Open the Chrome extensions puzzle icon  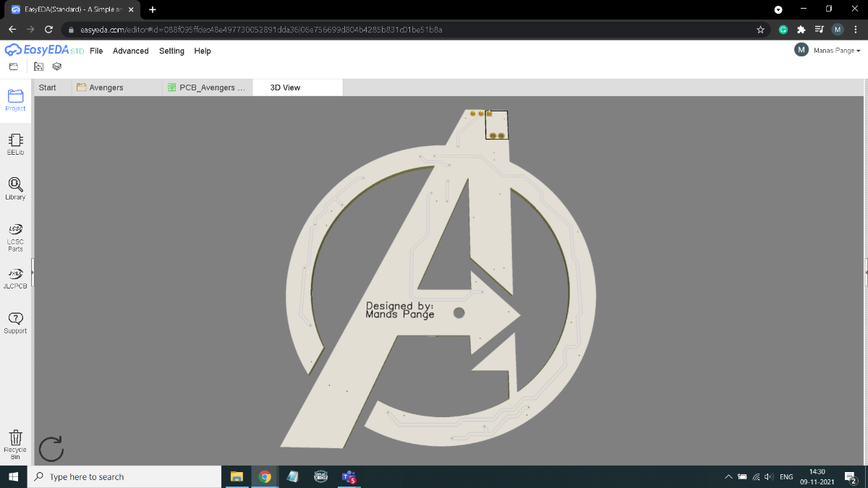coord(801,30)
